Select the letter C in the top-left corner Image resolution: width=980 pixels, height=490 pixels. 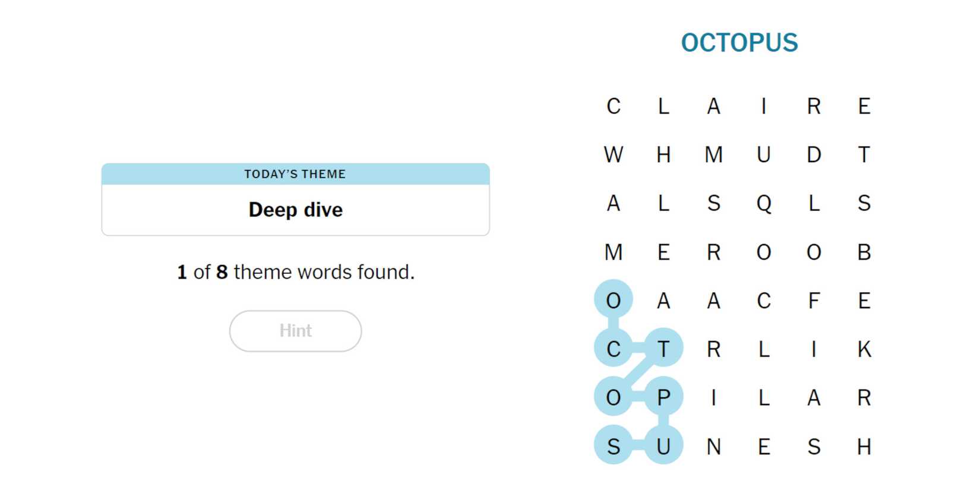point(614,106)
